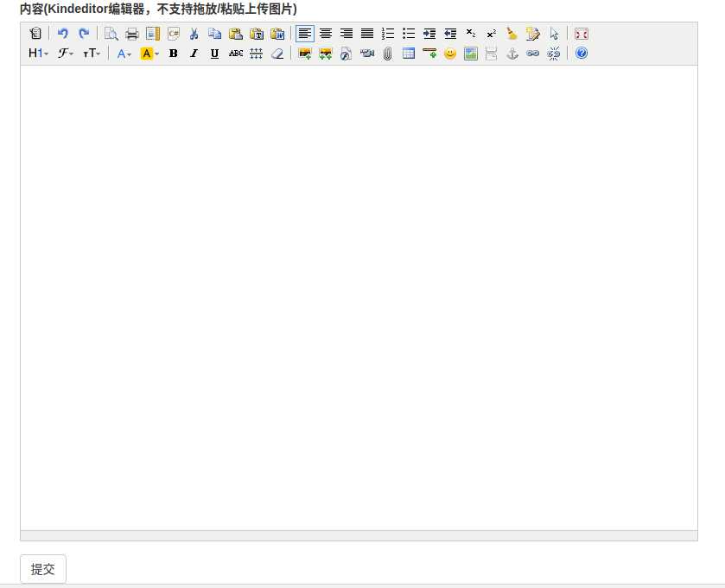This screenshot has height=588, width=725.
Task: Paste as plain text
Action: pyautogui.click(x=256, y=34)
